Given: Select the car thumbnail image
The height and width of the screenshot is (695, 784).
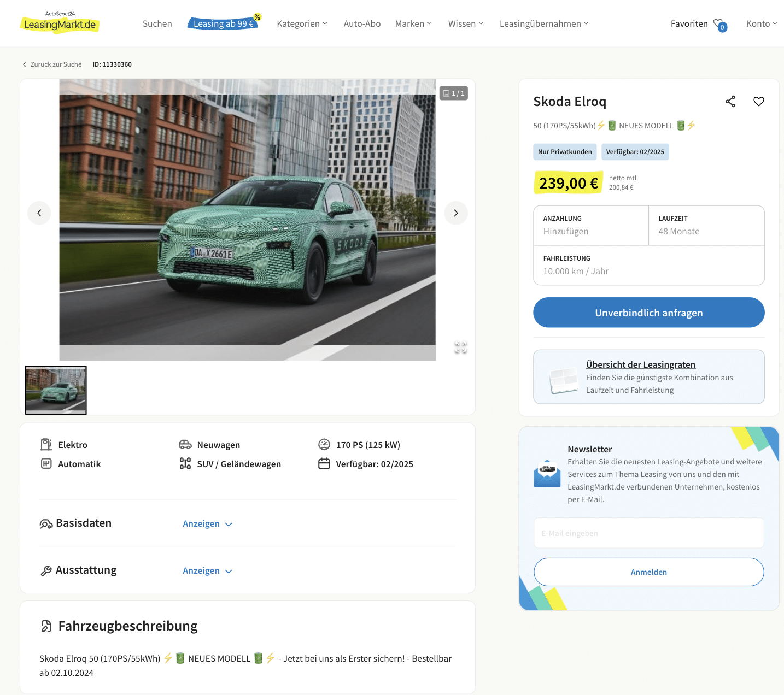Looking at the screenshot, I should pos(56,390).
